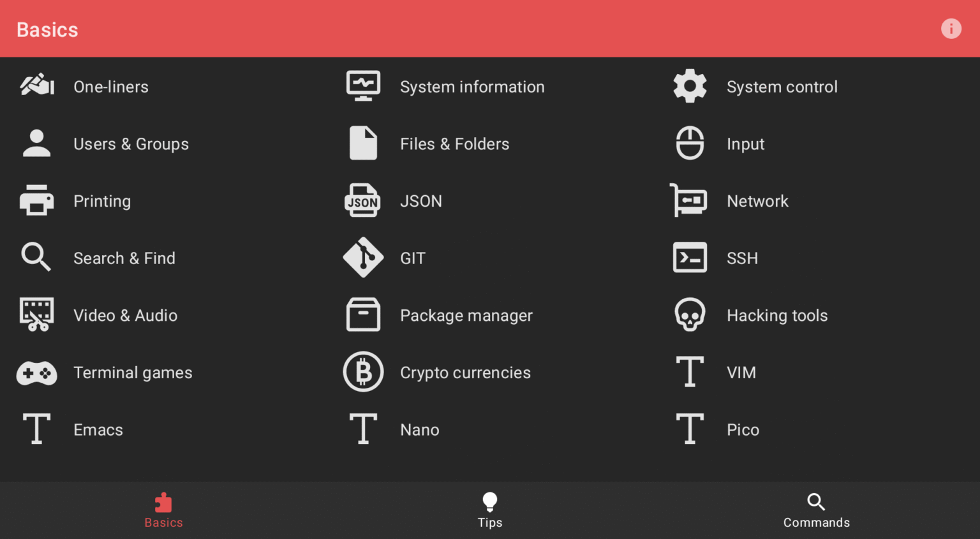Select the GIT branch icon
980x539 pixels.
(x=363, y=258)
